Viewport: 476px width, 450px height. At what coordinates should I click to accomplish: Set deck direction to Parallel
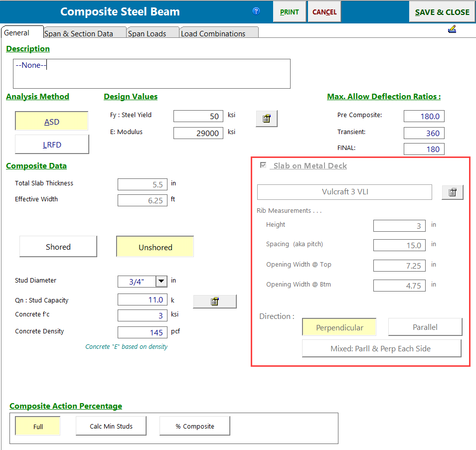425,327
